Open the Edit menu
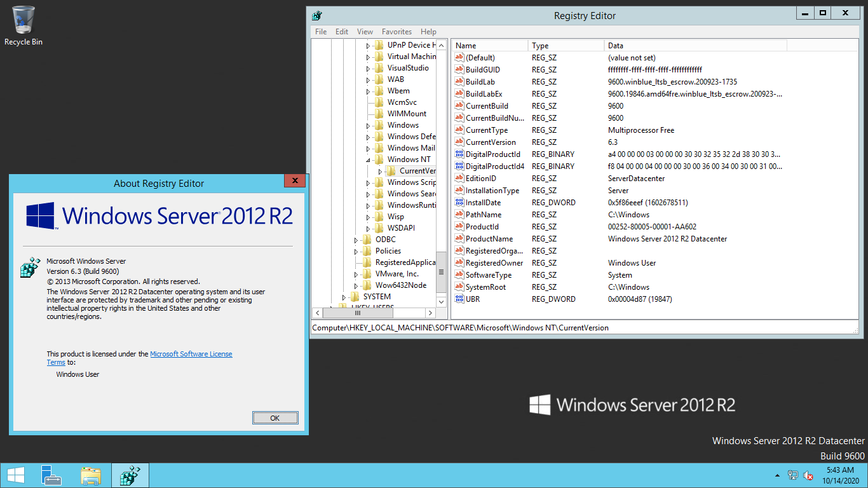 point(342,31)
